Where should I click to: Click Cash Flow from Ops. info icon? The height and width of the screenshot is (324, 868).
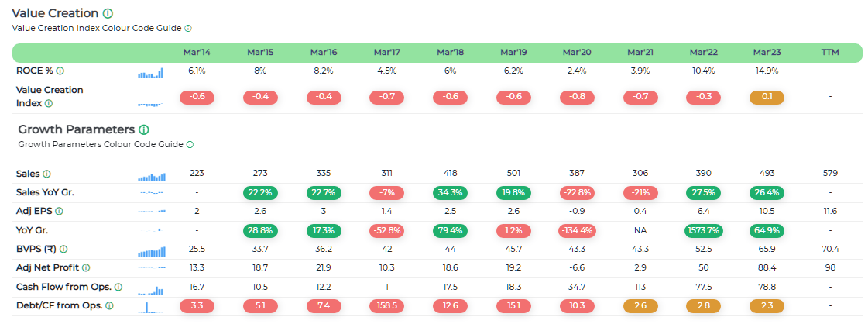click(x=118, y=287)
